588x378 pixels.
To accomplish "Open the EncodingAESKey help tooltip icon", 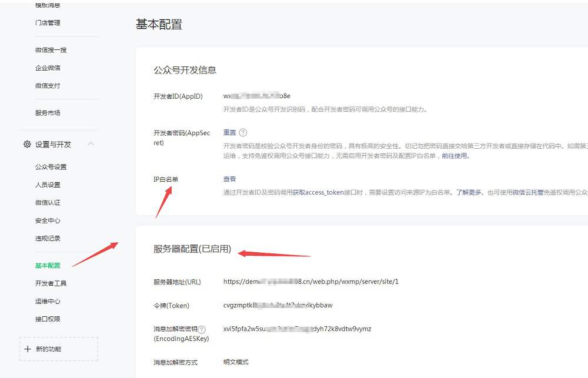I will pos(202,328).
